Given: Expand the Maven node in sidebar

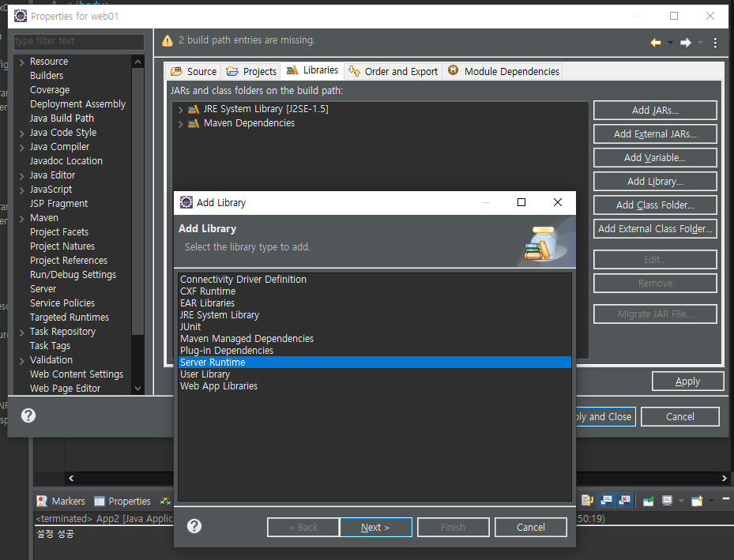Looking at the screenshot, I should (x=22, y=219).
